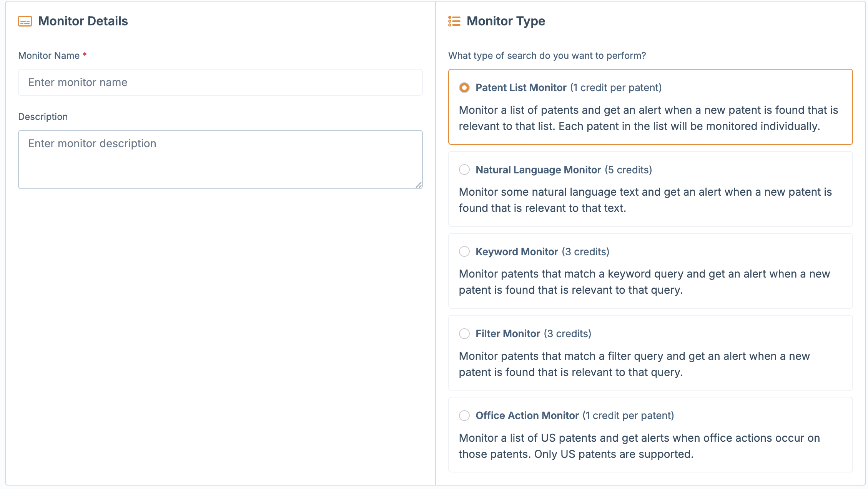The width and height of the screenshot is (868, 489).
Task: Pick the Filter Monitor radio button
Action: pyautogui.click(x=464, y=333)
